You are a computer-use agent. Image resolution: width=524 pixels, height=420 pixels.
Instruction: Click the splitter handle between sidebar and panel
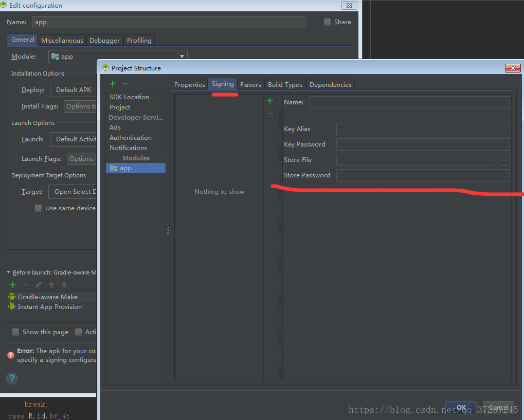[x=168, y=230]
